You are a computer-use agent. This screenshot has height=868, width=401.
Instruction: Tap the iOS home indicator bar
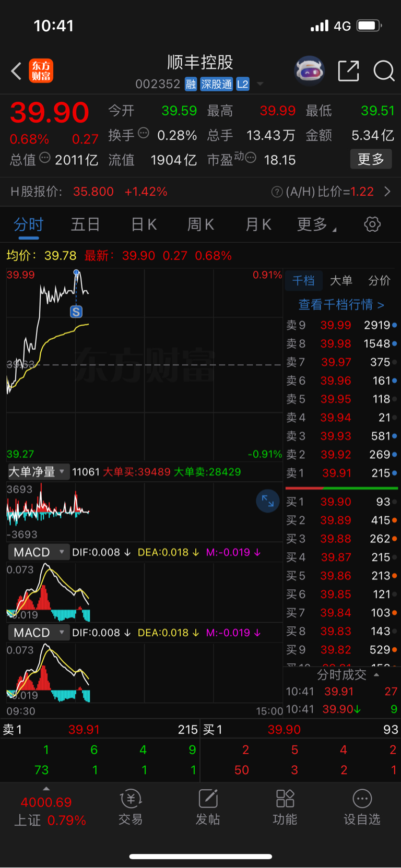200,857
